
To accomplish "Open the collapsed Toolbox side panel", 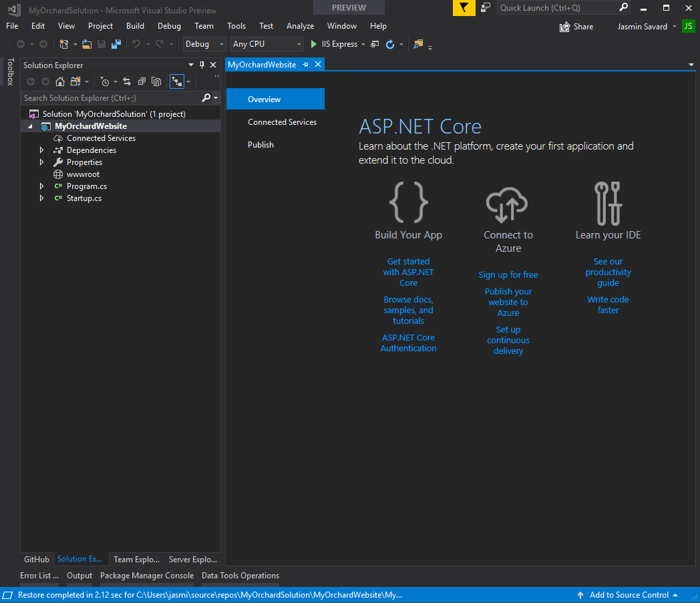I will point(10,71).
